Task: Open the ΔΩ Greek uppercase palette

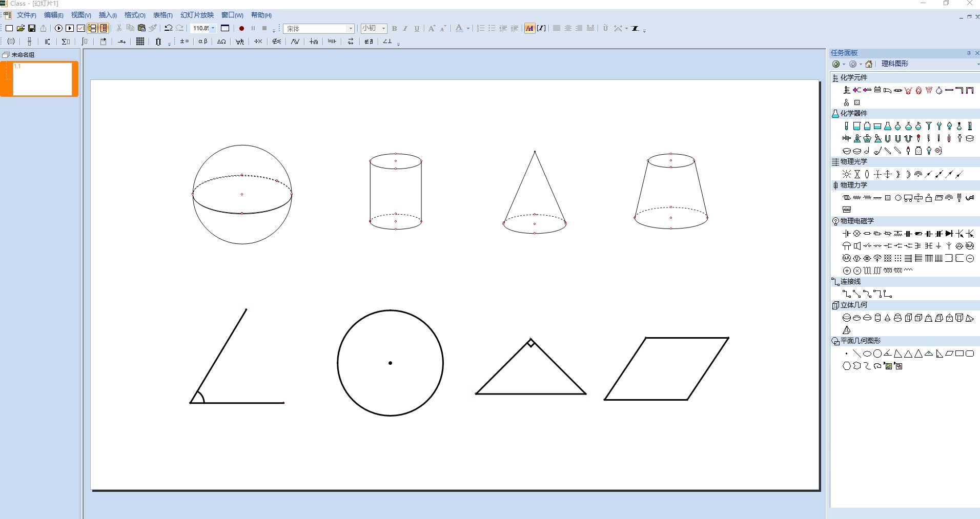Action: click(x=221, y=41)
